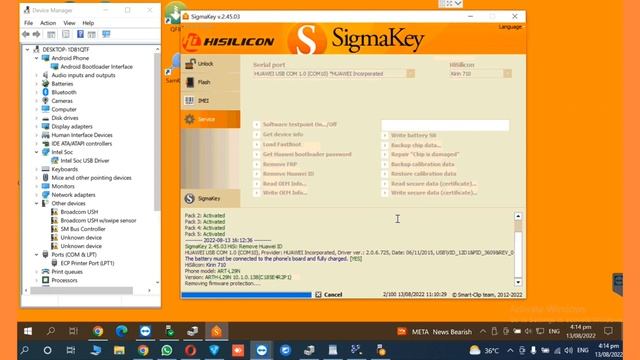Screen dimensions: 640x360
Task: Click the Device Manager vertical scrollbar
Action: coord(157,131)
